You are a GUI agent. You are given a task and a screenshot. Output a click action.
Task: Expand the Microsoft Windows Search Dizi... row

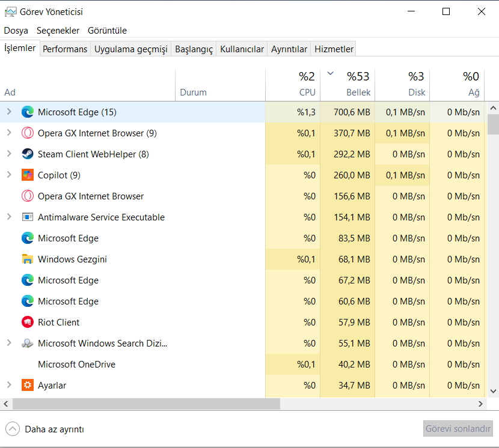[x=9, y=343]
